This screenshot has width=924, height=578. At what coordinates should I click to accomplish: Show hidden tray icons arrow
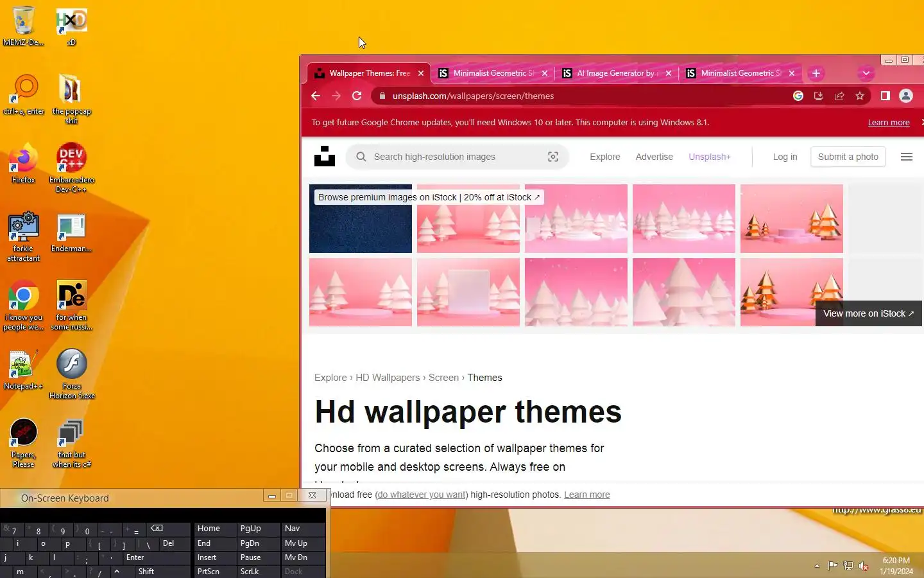(x=817, y=566)
